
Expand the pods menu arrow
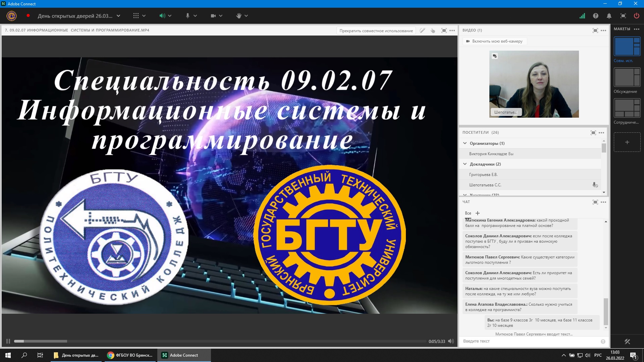click(144, 16)
